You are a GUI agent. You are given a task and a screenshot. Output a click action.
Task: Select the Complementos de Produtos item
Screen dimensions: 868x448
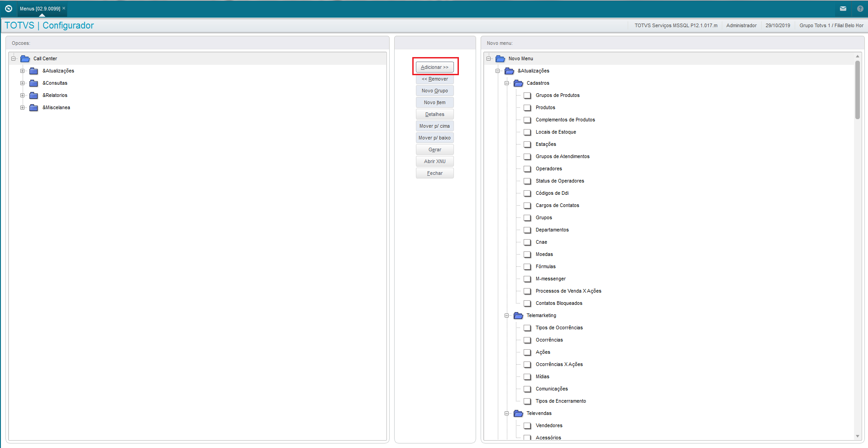pos(565,120)
